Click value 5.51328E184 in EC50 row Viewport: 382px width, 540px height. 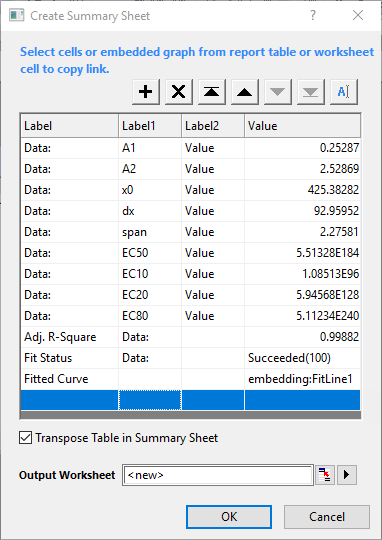302,253
